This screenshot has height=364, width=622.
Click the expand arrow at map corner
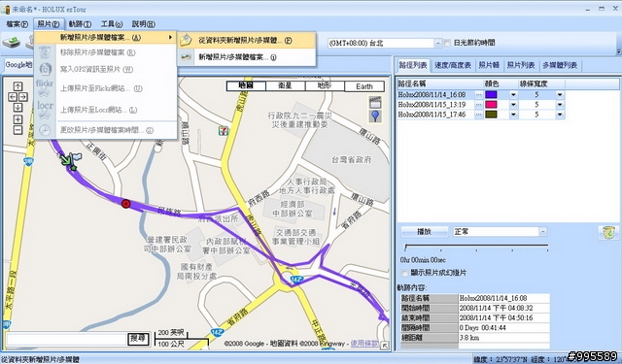pyautogui.click(x=385, y=346)
